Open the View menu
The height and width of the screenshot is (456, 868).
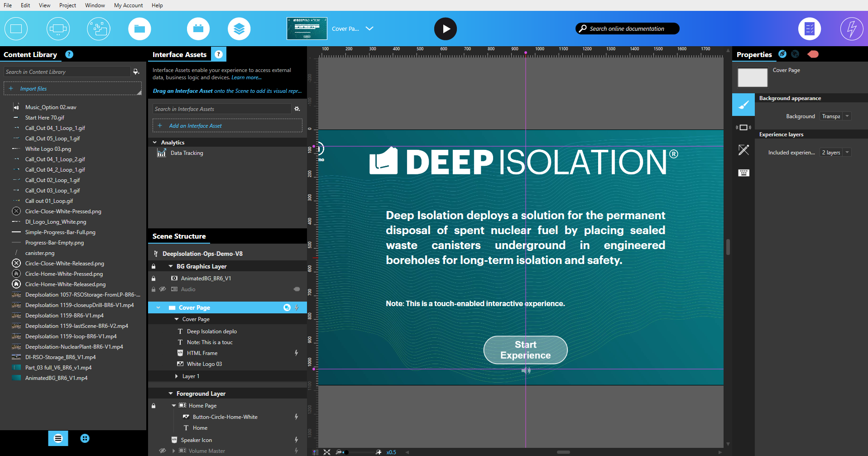44,5
